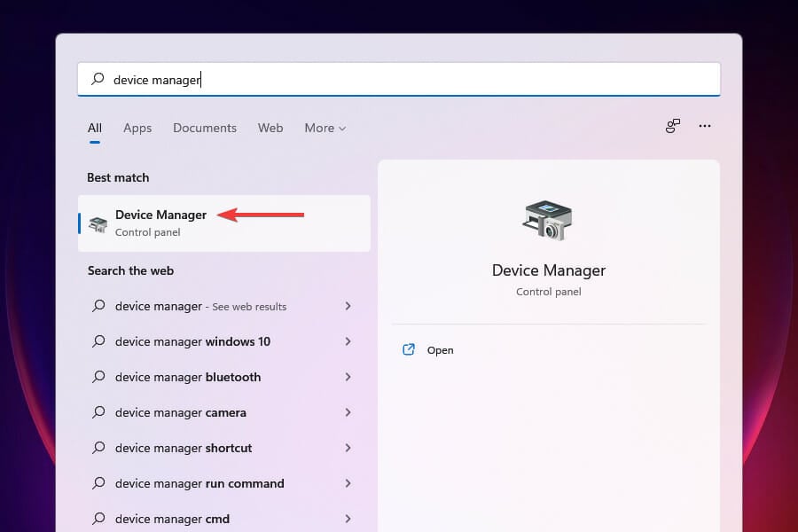Click the Device Manager icon in Best match
The width and height of the screenshot is (798, 532).
click(x=98, y=224)
